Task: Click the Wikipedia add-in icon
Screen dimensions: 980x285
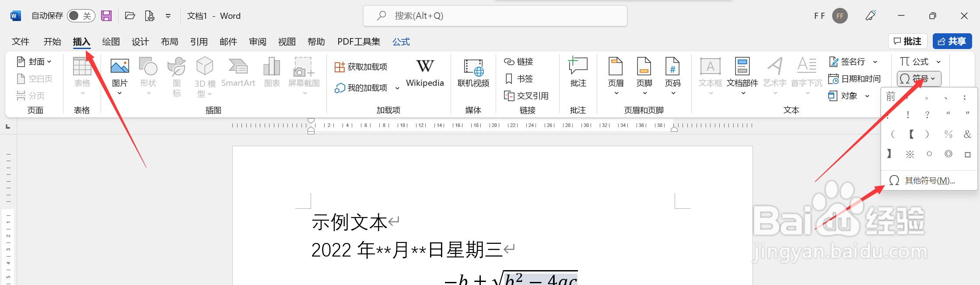Action: 425,73
